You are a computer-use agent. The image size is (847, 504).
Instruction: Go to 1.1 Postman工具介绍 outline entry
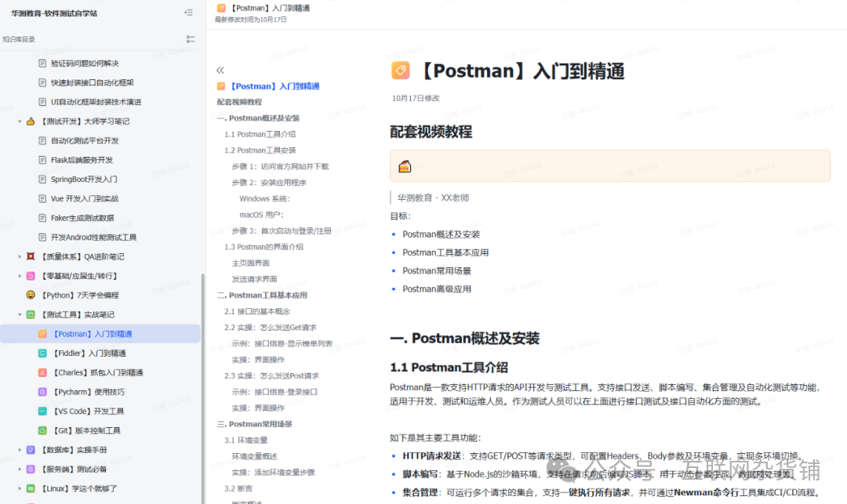pyautogui.click(x=260, y=134)
